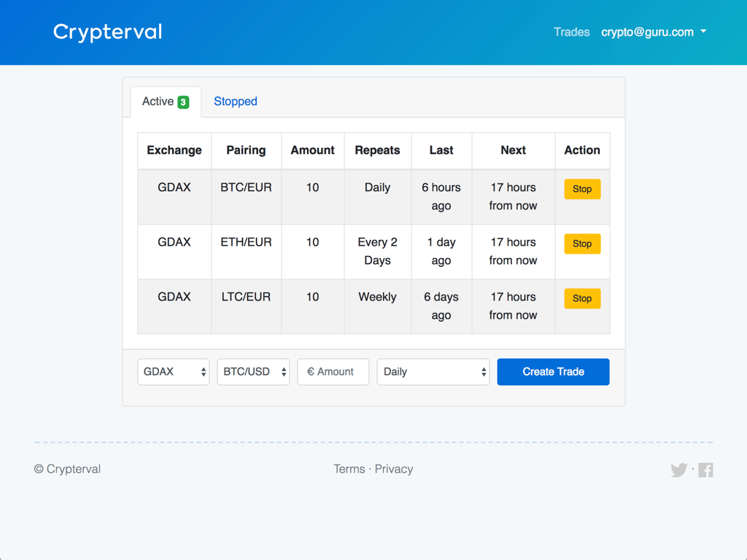Open the Trades navigation link
Image resolution: width=747 pixels, height=560 pixels.
[x=571, y=32]
